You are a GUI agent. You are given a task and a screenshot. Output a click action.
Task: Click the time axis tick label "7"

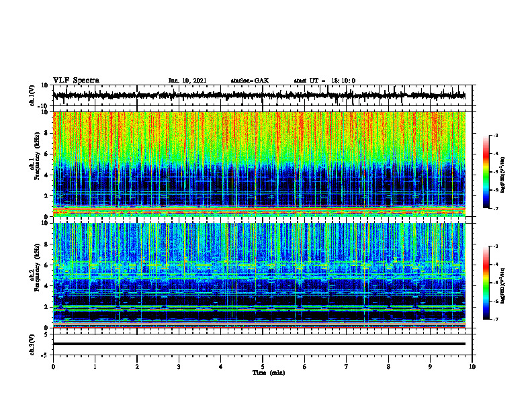(x=347, y=367)
